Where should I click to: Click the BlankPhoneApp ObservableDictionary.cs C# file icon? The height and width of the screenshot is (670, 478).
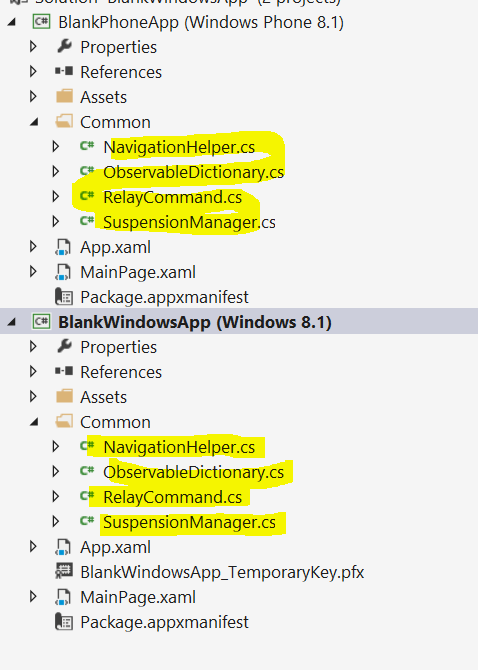coord(87,171)
